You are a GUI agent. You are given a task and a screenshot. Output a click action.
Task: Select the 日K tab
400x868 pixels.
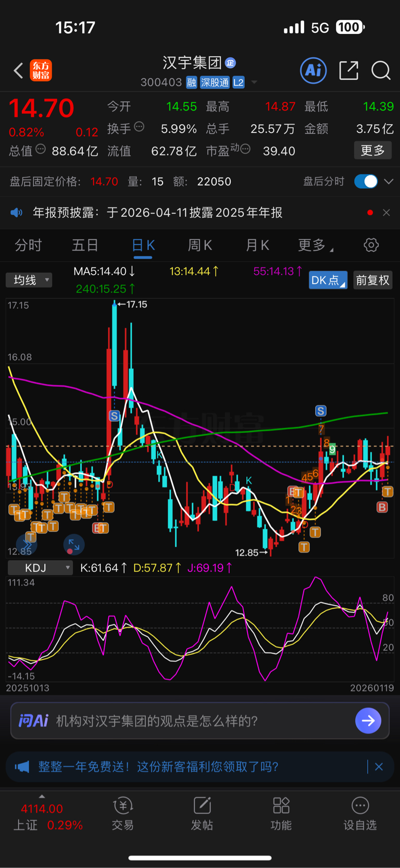coord(143,245)
